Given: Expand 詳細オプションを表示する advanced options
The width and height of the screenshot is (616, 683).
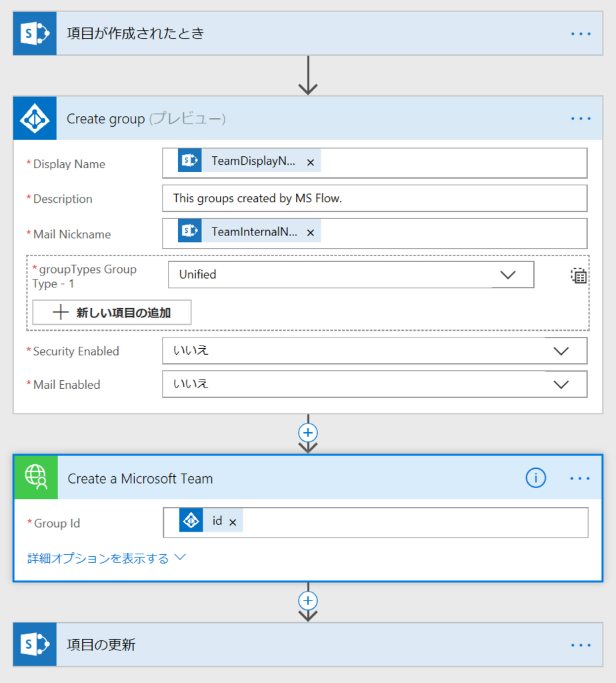Looking at the screenshot, I should (x=107, y=558).
